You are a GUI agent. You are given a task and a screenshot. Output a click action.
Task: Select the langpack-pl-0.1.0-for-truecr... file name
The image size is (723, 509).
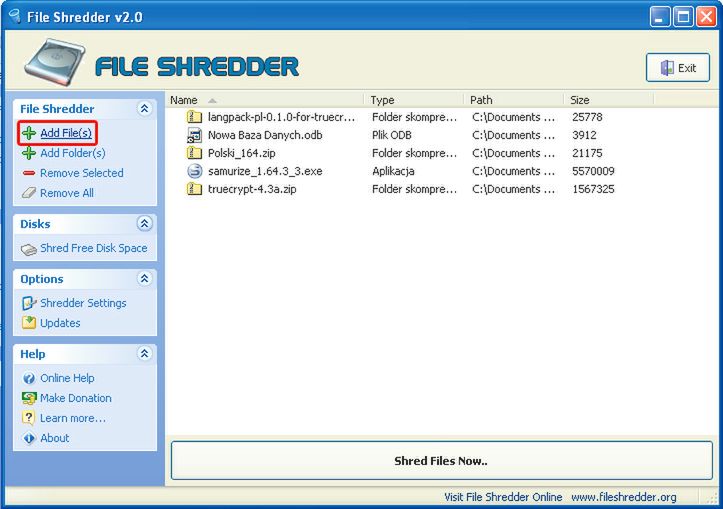point(281,117)
